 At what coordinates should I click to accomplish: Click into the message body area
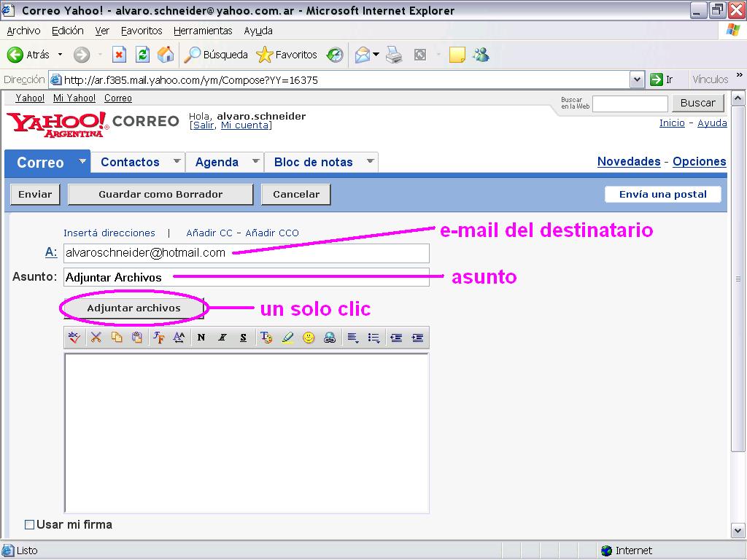point(247,433)
